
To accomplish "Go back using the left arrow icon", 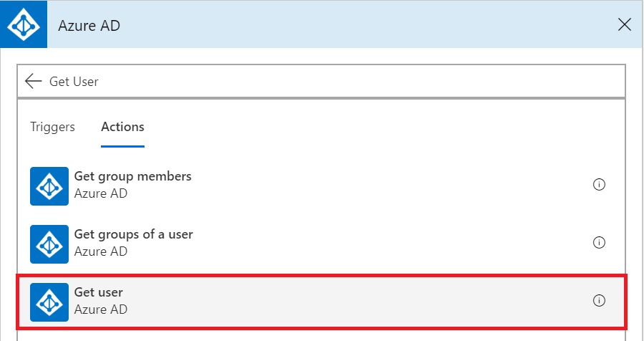I will (x=33, y=82).
